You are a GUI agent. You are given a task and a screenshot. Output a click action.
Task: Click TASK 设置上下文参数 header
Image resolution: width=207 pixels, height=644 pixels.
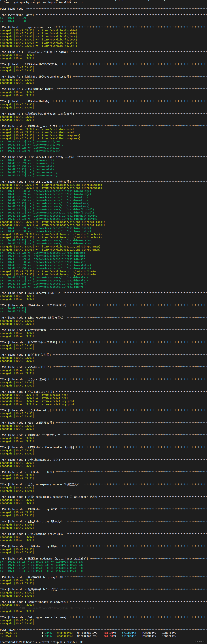pyautogui.click(x=104, y=355)
